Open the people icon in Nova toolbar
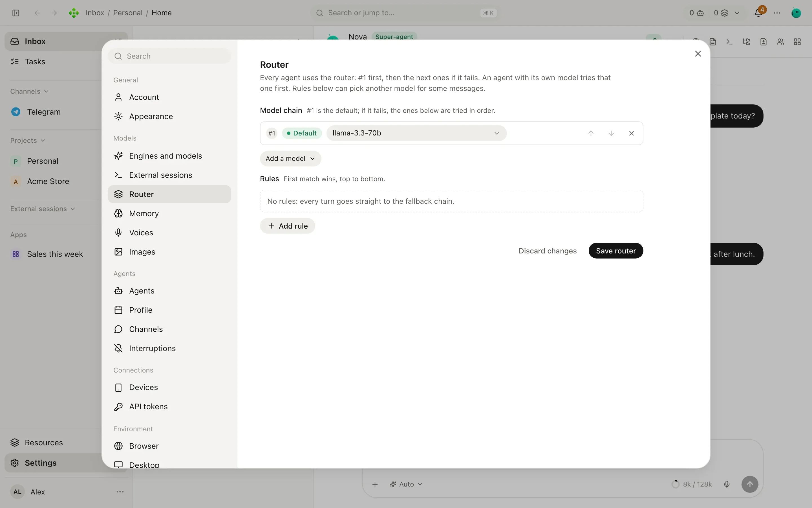 [780, 42]
